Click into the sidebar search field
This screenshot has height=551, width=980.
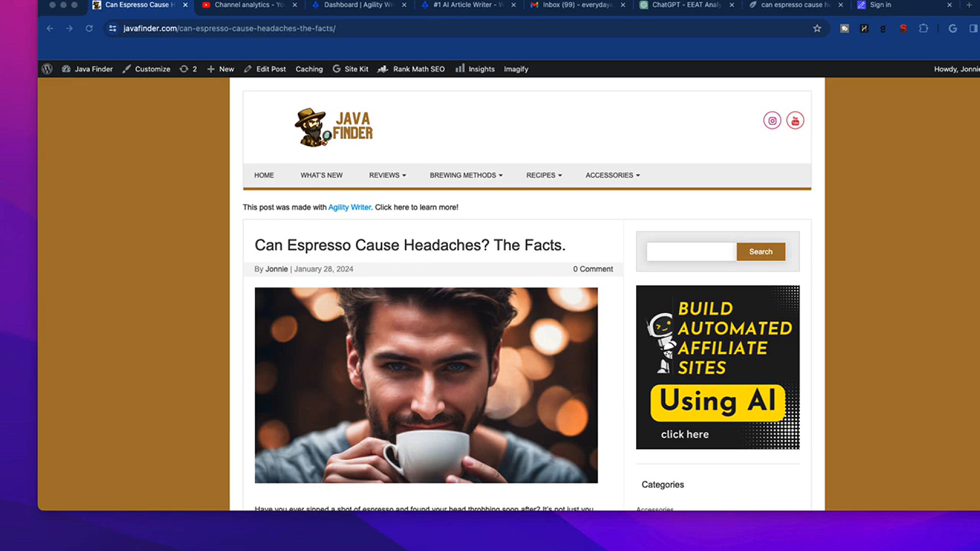[691, 252]
